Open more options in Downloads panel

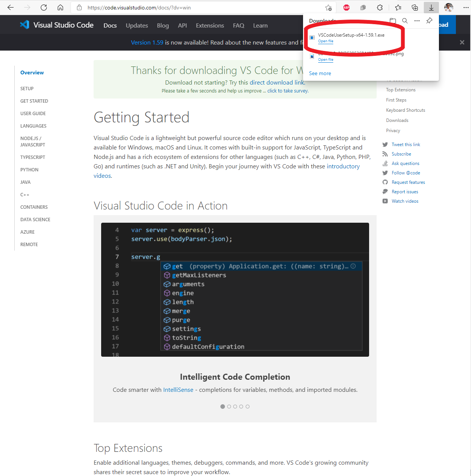(417, 21)
